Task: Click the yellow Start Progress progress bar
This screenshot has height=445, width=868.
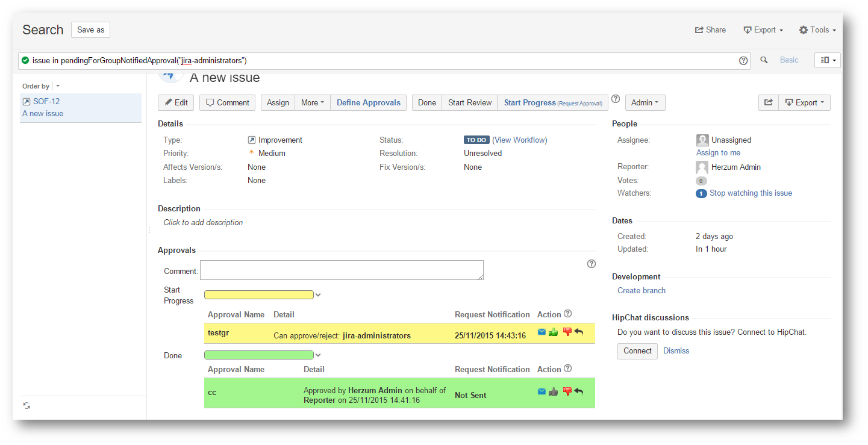Action: 259,295
